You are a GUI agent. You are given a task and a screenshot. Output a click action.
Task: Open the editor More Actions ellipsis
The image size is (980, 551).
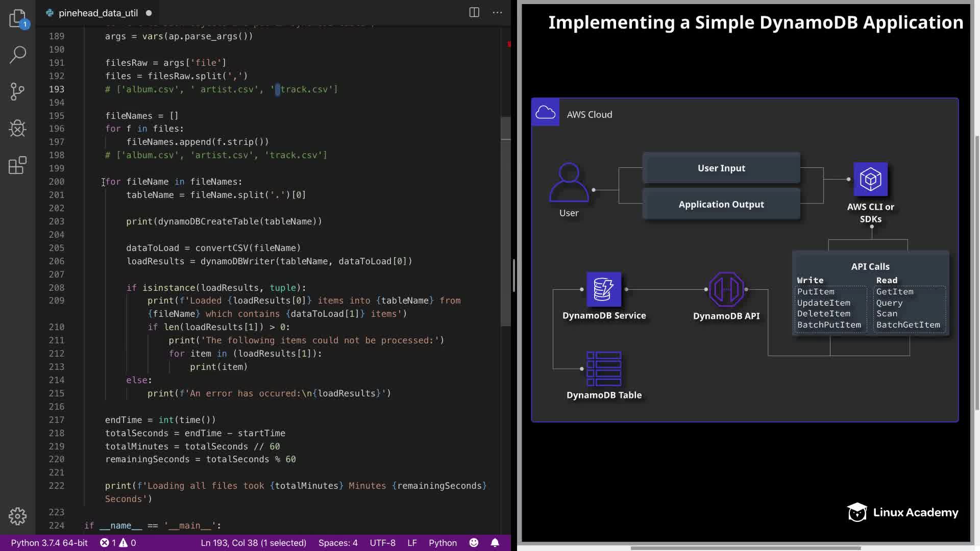pos(497,13)
